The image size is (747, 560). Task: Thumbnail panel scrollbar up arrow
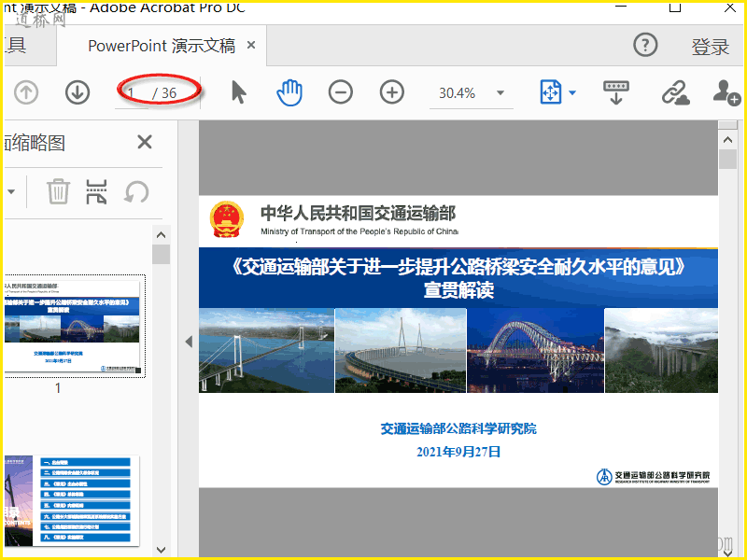[x=161, y=235]
